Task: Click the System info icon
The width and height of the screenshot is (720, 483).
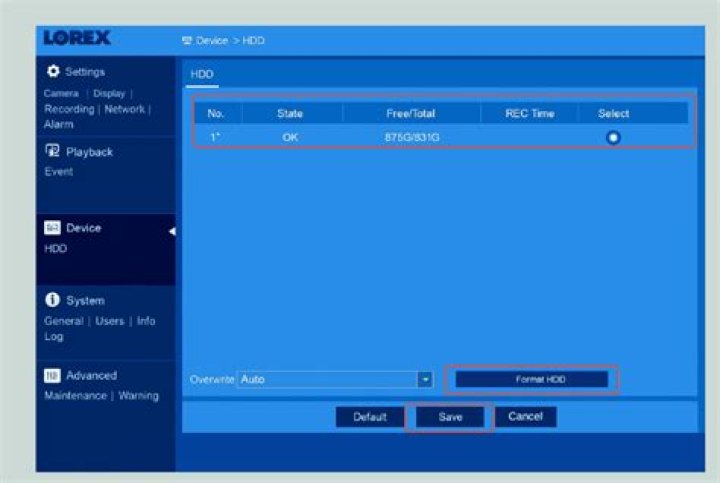Action: click(53, 300)
